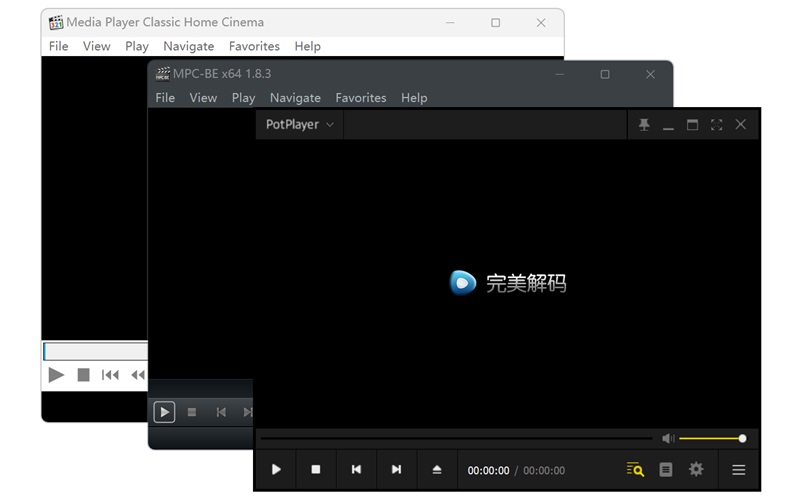Click PotPlayer's previous track button
This screenshot has width=800, height=499.
[x=356, y=470]
